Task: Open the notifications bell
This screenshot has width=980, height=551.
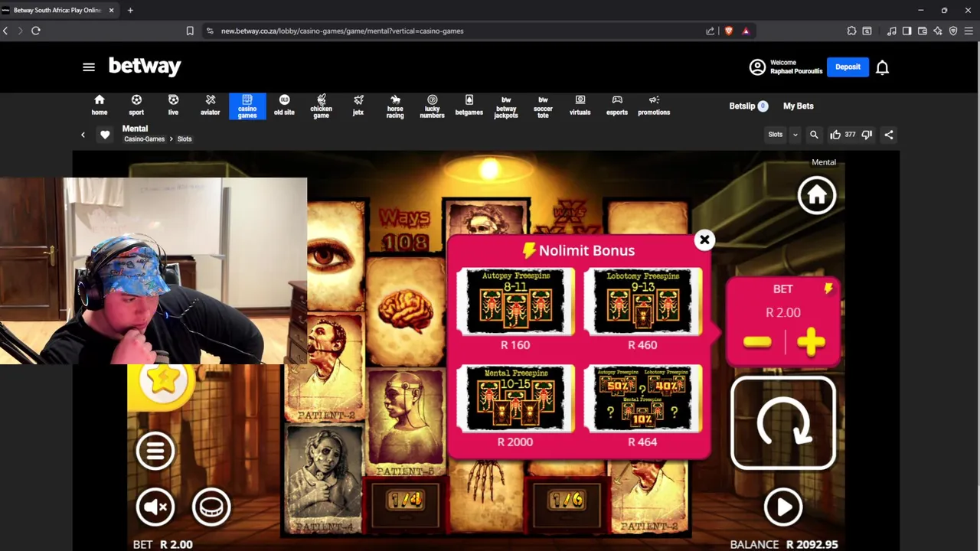Action: [882, 67]
